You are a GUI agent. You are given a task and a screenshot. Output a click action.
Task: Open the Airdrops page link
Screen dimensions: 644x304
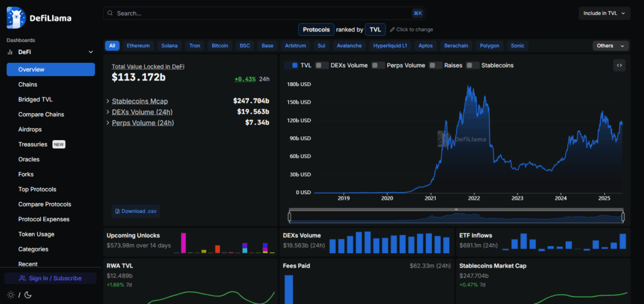coord(30,129)
